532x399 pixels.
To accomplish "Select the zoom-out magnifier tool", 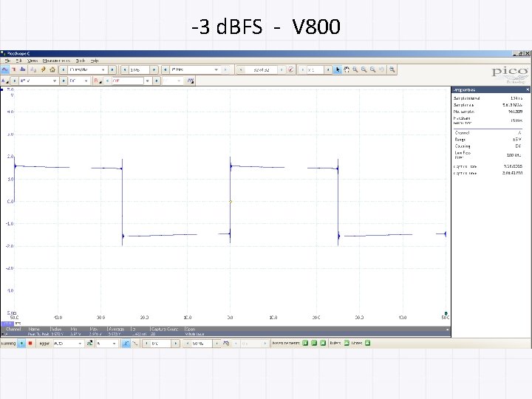I will pyautogui.click(x=364, y=69).
